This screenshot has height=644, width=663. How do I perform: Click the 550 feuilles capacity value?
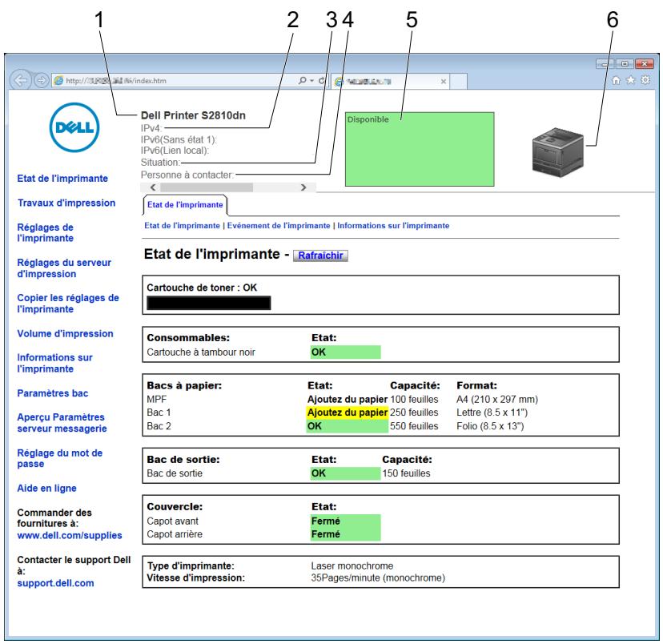coord(414,426)
